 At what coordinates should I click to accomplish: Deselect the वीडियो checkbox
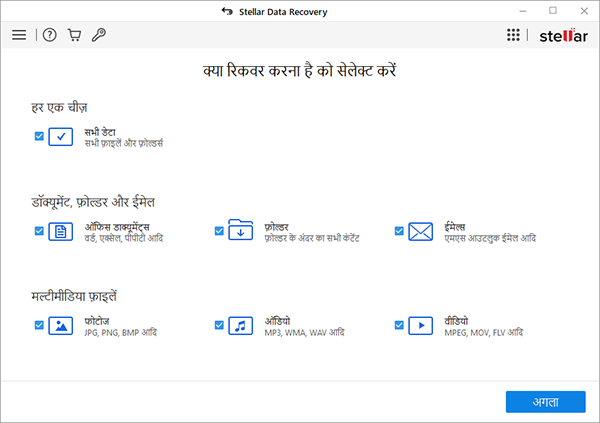pyautogui.click(x=399, y=325)
